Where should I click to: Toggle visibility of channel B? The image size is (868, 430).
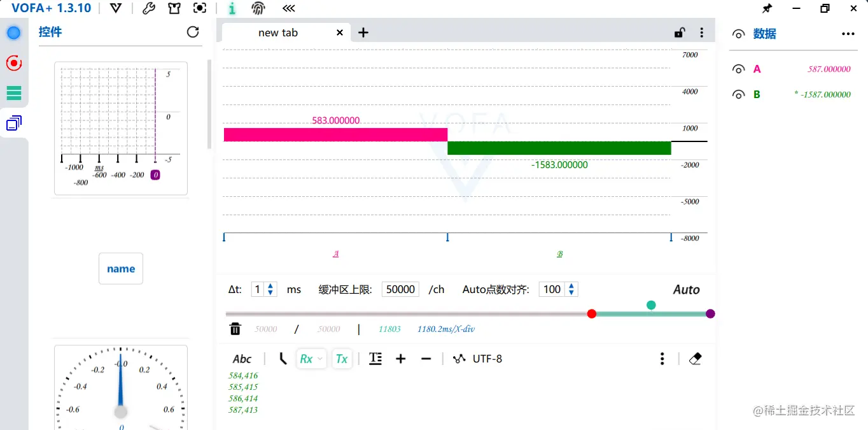[739, 95]
